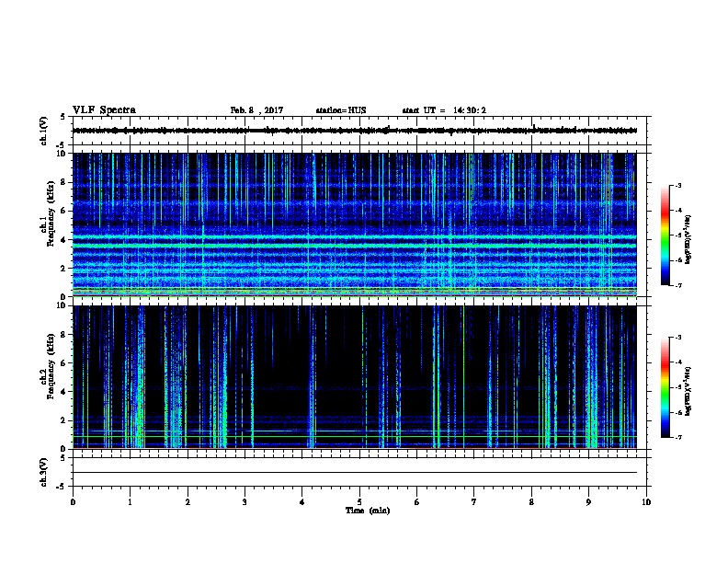The width and height of the screenshot is (728, 563).
Task: Click time axis tick label "0"
Action: click(73, 502)
